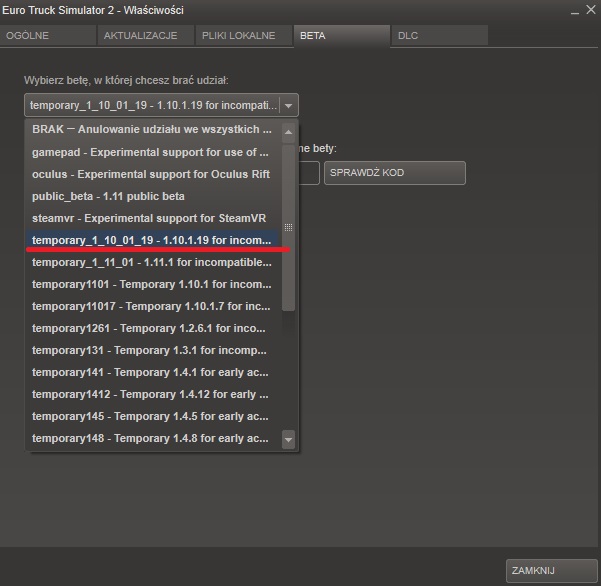Viewport: 601px width, 586px height.
Task: Select temporary1261 Temporary 1.2.6.1 entry
Action: click(x=153, y=328)
